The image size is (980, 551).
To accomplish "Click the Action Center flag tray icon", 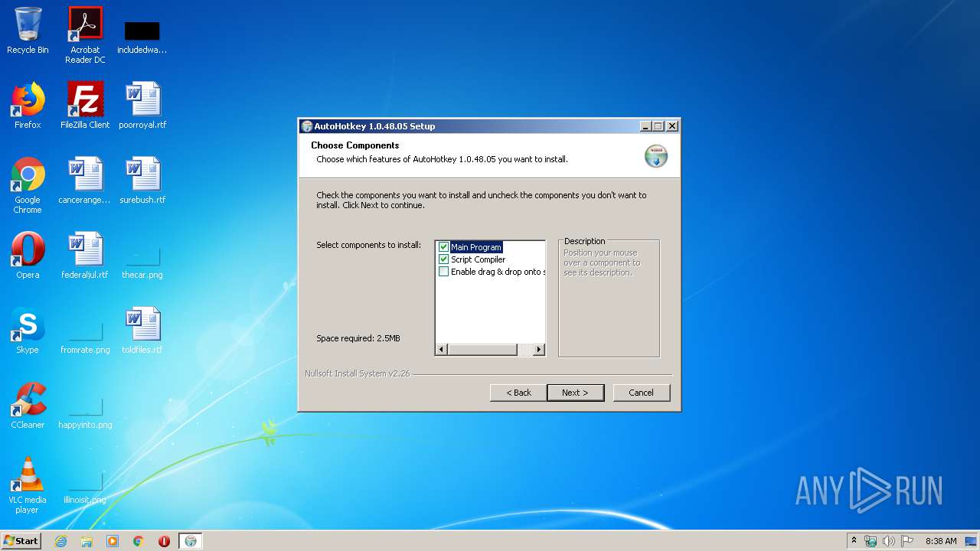I will click(907, 541).
